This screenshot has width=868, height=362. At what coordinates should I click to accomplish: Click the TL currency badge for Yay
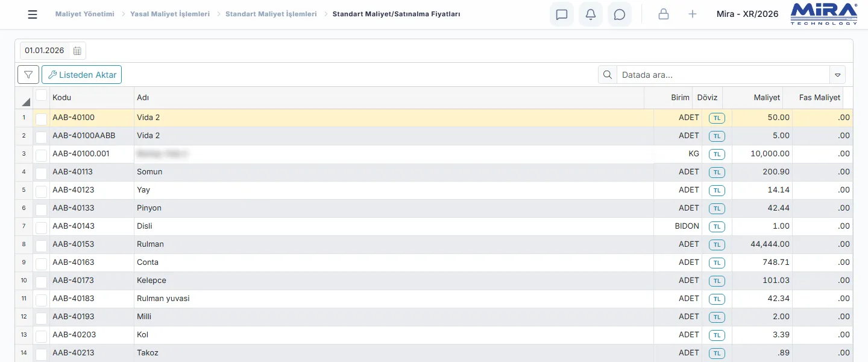717,191
